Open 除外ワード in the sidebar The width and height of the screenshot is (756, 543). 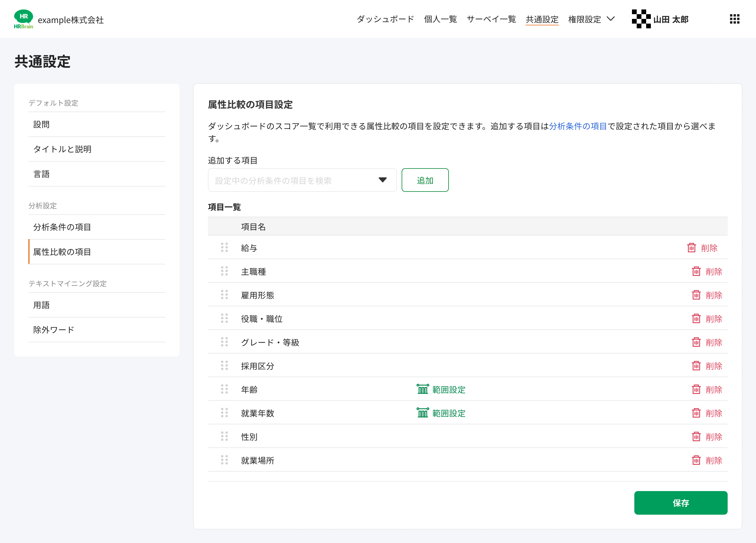tap(97, 329)
